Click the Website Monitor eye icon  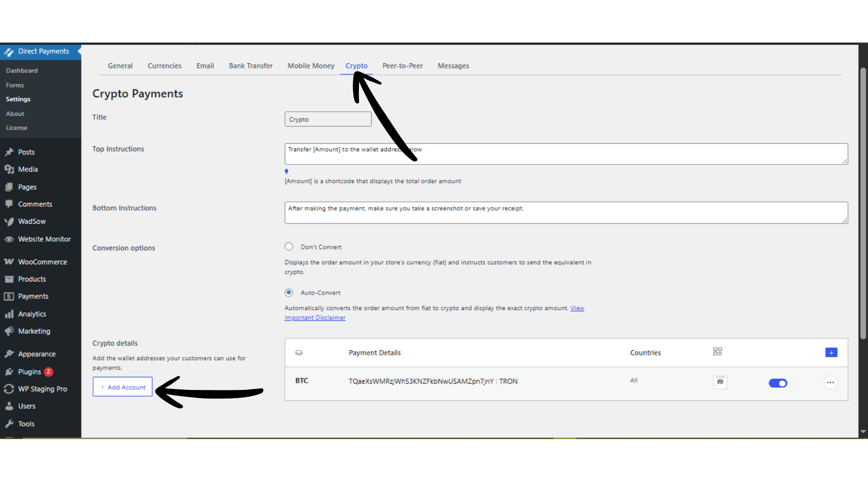pyautogui.click(x=9, y=239)
